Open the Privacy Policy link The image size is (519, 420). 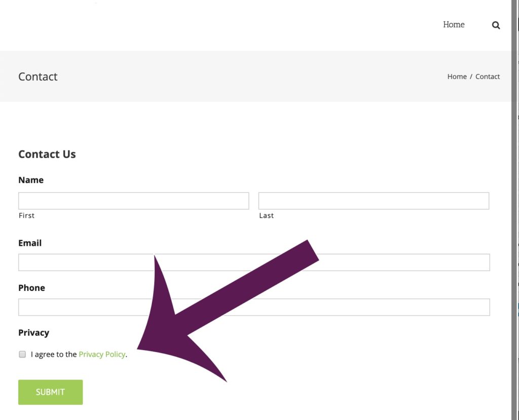[102, 354]
